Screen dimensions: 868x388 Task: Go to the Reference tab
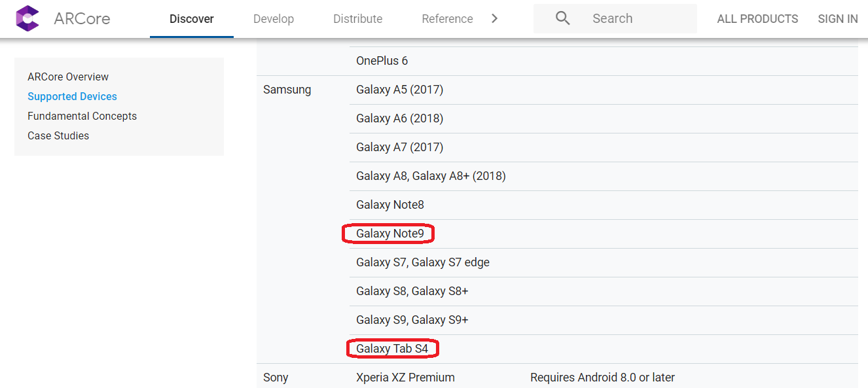click(447, 19)
